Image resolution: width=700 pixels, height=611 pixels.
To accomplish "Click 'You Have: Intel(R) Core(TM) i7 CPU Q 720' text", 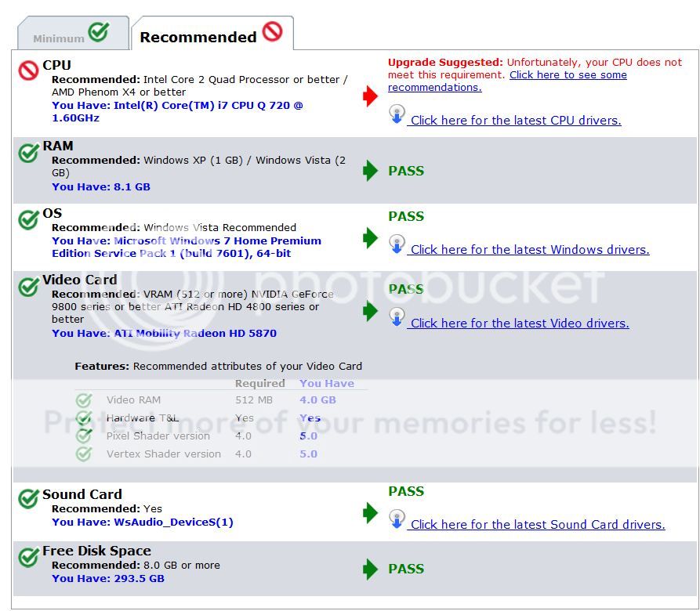I will [x=177, y=111].
